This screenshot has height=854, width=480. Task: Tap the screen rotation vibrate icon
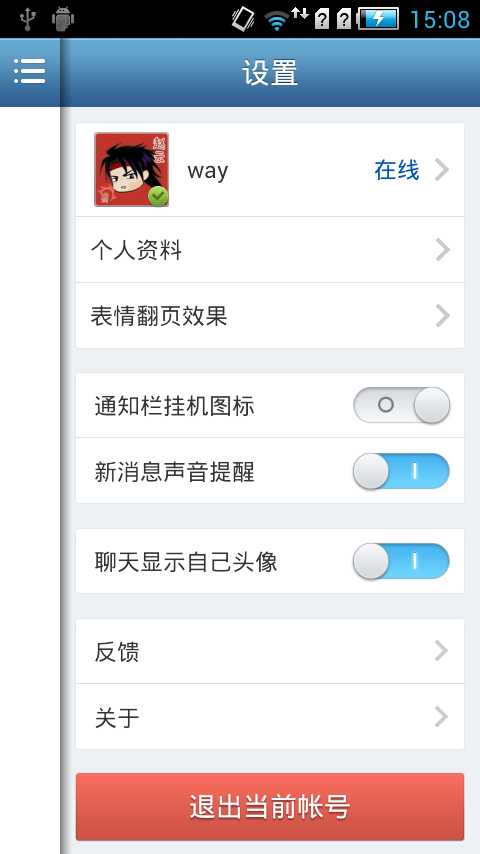coord(243,19)
